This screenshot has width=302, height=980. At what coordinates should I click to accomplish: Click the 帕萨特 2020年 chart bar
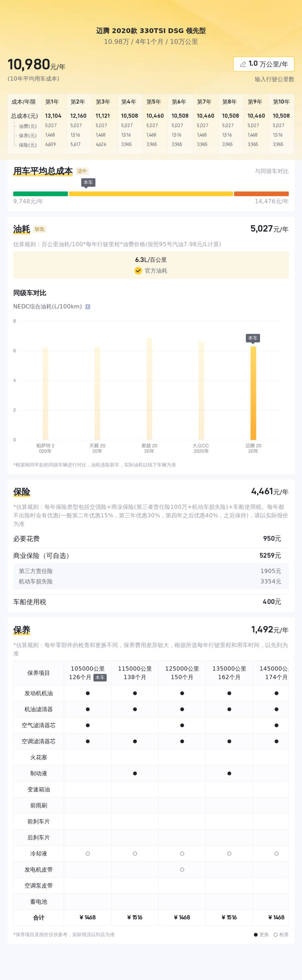click(x=45, y=393)
